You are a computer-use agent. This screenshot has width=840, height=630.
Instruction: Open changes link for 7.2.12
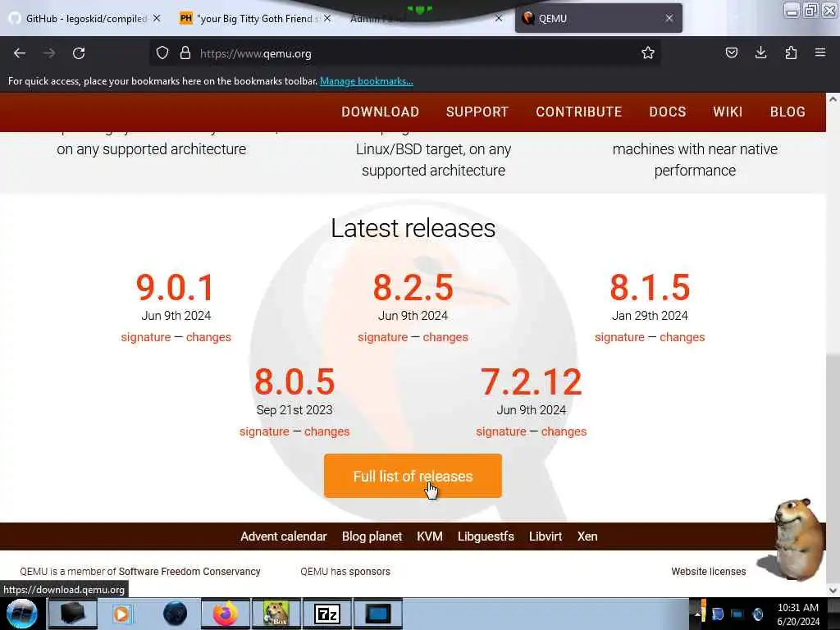(x=564, y=431)
